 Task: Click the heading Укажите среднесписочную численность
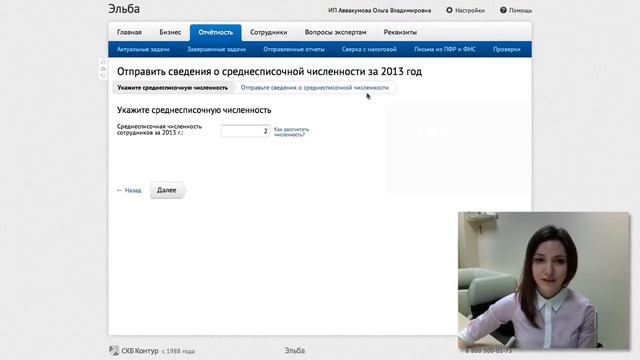[x=194, y=110]
